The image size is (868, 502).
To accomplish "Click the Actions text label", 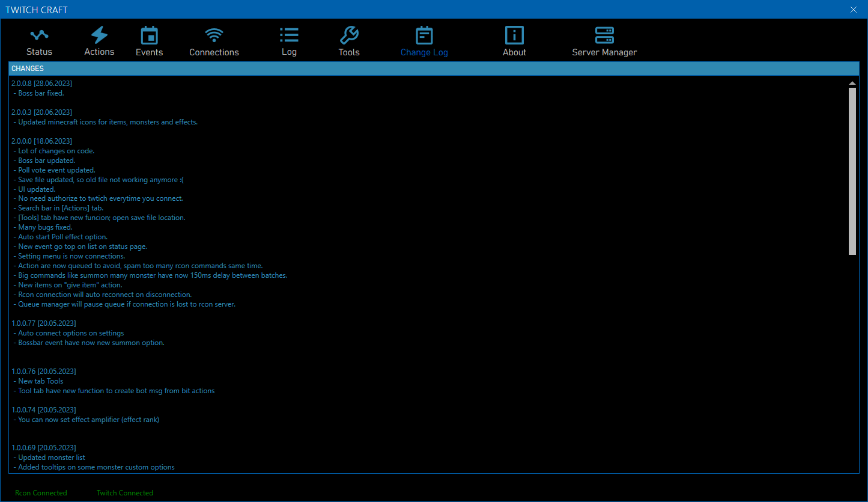I will coord(99,52).
